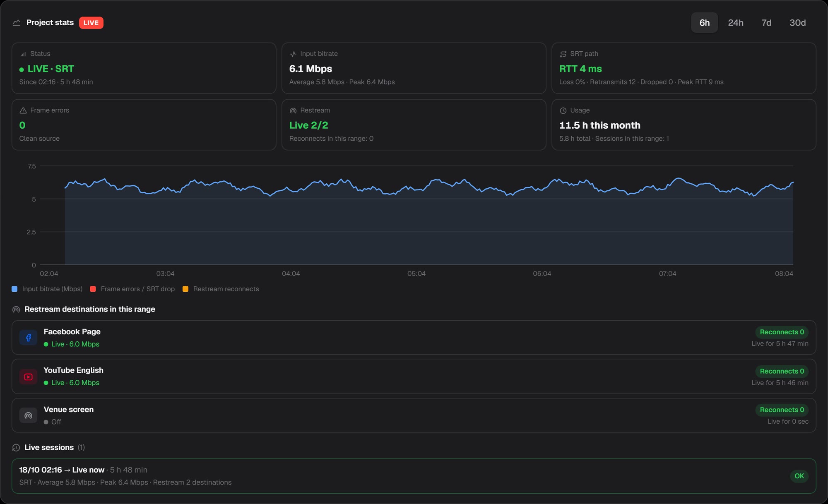Toggle Frame errors red legend swatch
The image size is (828, 504).
click(93, 289)
